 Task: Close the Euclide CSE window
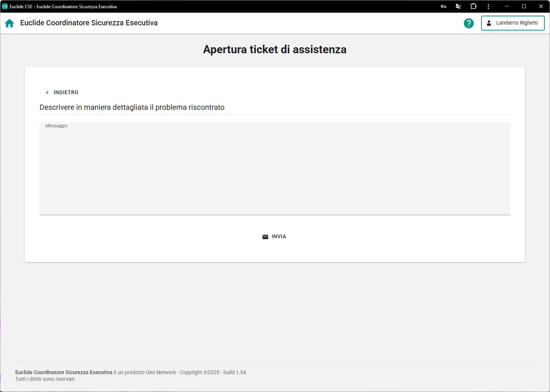point(541,6)
